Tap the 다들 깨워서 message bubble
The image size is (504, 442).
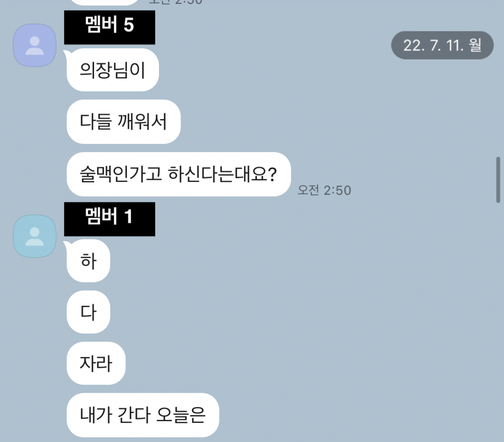pyautogui.click(x=124, y=121)
